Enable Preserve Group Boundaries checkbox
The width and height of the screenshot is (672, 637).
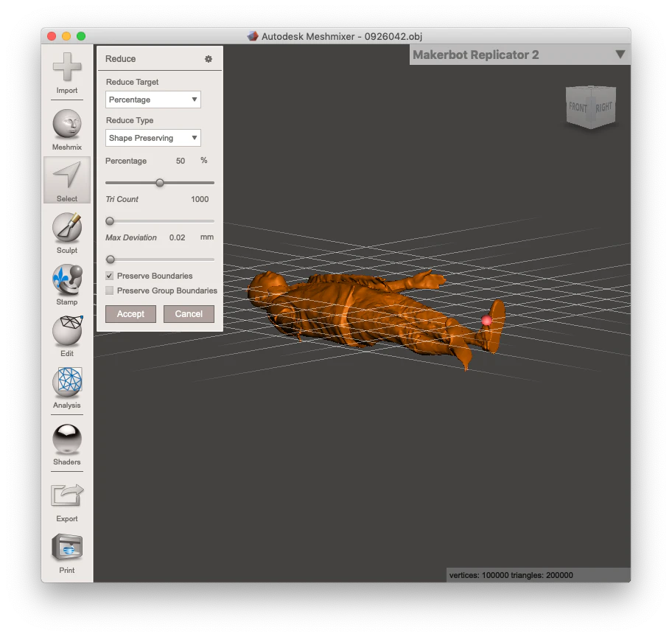(110, 290)
